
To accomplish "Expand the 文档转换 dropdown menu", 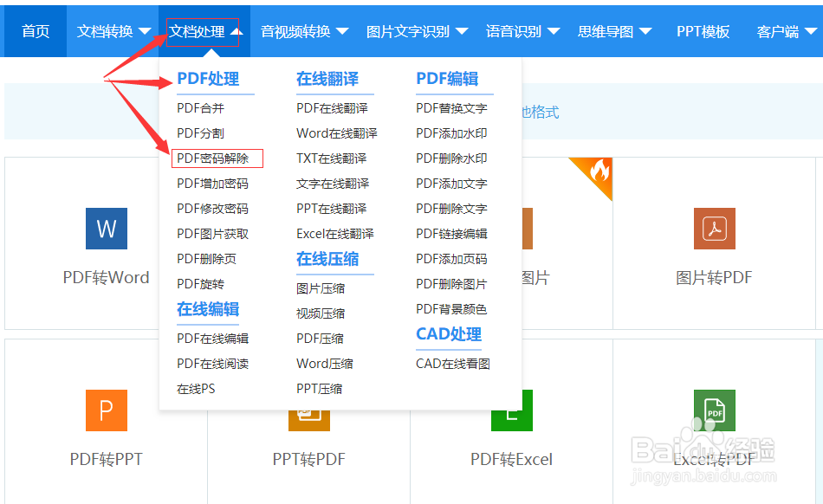I will click(107, 30).
